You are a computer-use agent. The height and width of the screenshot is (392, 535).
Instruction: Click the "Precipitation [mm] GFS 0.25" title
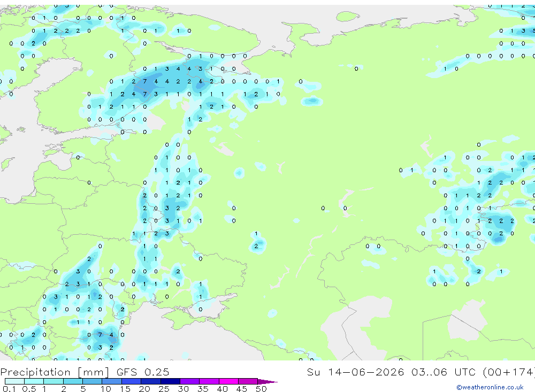tap(85, 372)
